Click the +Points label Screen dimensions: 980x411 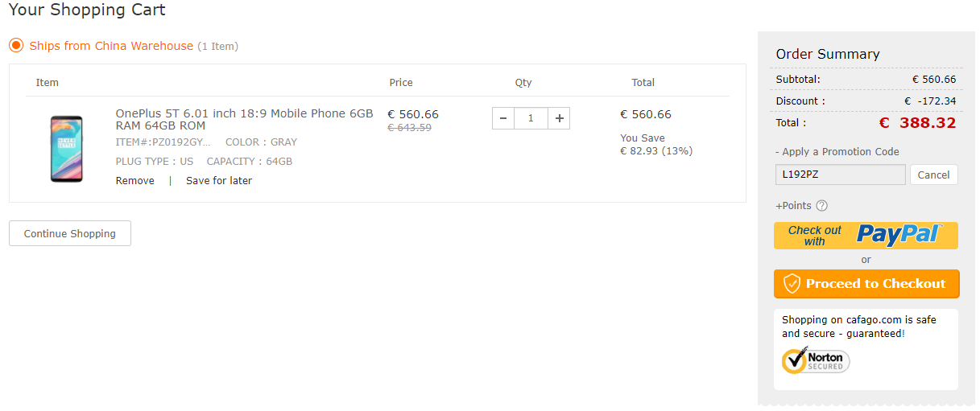(x=793, y=206)
